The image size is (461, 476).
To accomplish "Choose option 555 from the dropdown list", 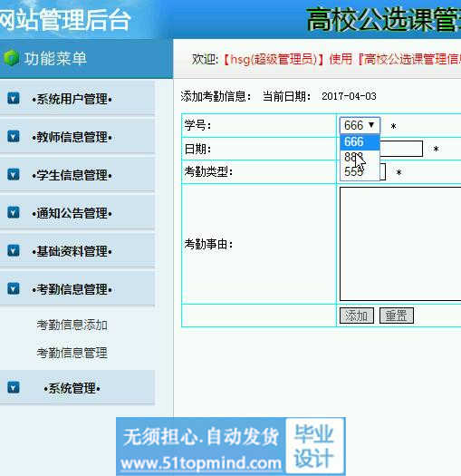I will 360,172.
